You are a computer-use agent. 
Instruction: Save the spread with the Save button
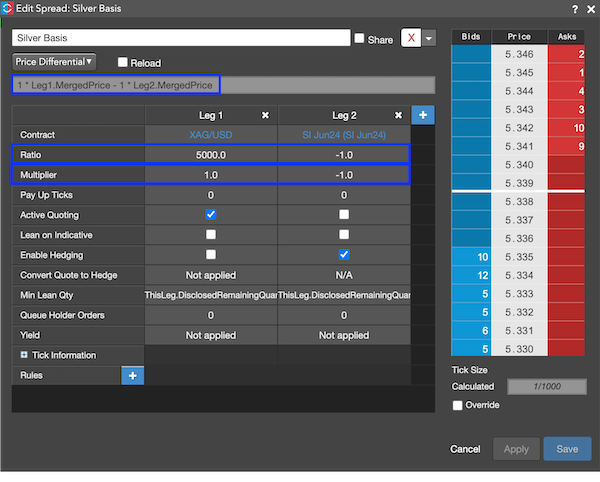(x=567, y=449)
